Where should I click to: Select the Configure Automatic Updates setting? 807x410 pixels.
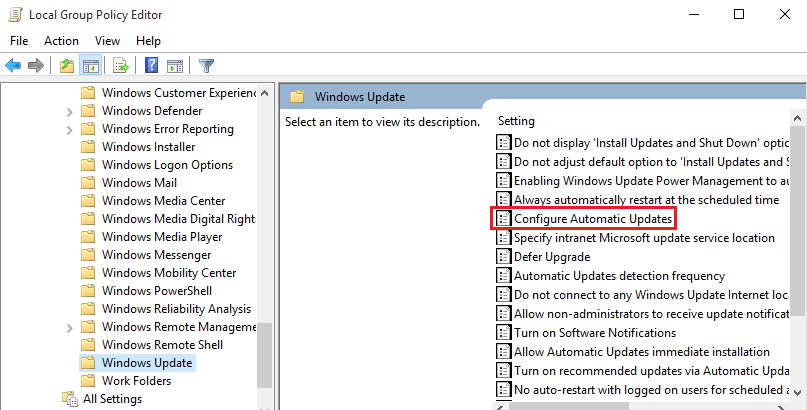click(x=592, y=219)
